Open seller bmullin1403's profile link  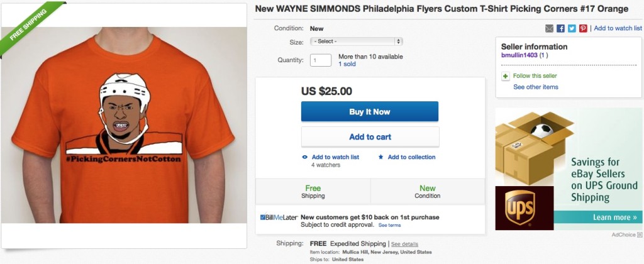[519, 55]
